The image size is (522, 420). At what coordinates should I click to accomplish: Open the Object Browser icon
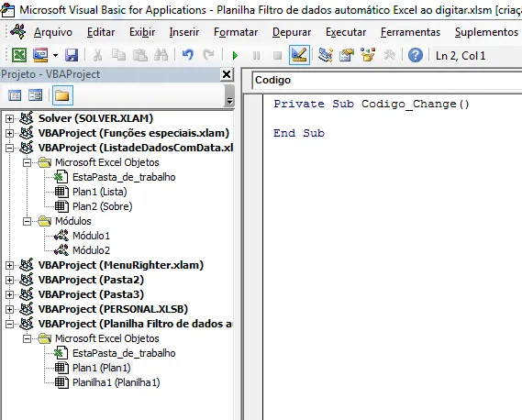point(368,55)
